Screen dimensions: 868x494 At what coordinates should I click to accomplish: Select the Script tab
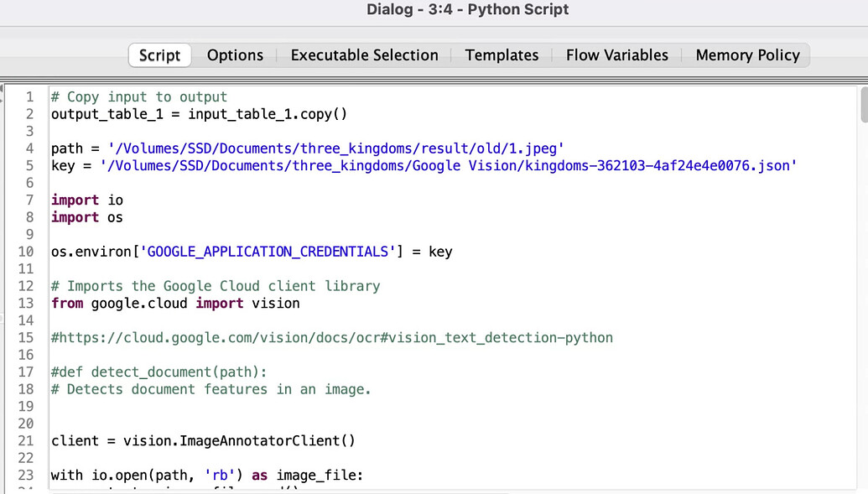pos(159,55)
